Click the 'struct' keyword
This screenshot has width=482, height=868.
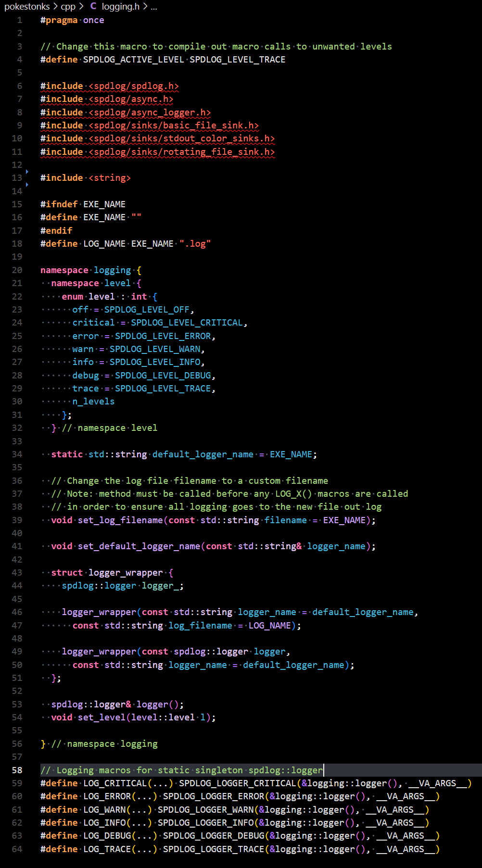coord(67,572)
